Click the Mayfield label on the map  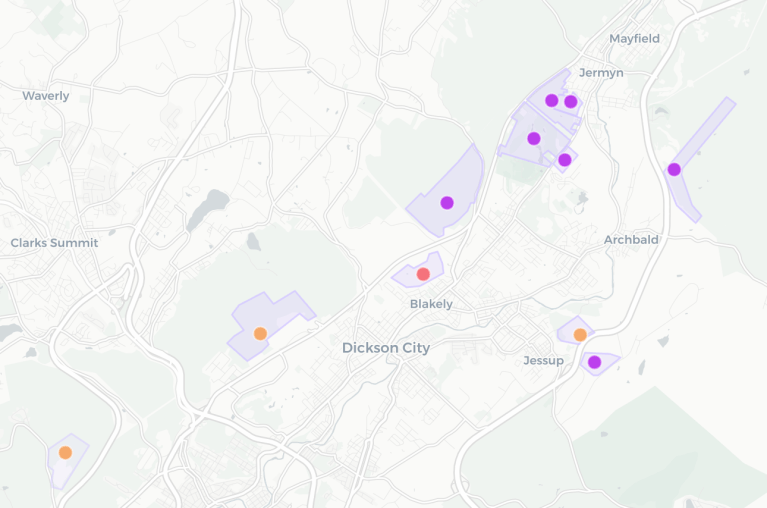(634, 39)
